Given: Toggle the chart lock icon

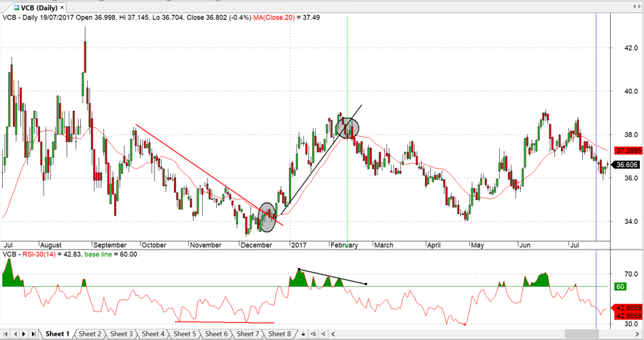Looking at the screenshot, I should pos(303,335).
